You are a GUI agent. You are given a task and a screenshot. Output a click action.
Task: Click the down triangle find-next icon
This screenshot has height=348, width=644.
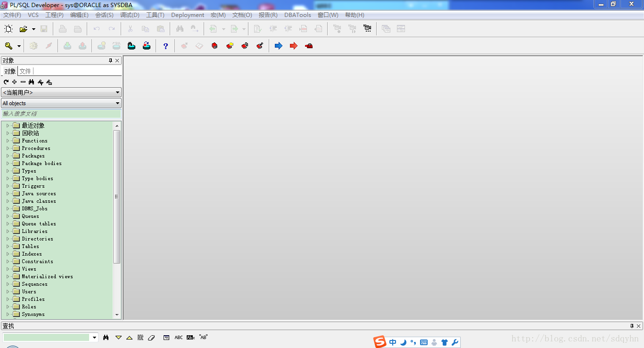(x=118, y=338)
